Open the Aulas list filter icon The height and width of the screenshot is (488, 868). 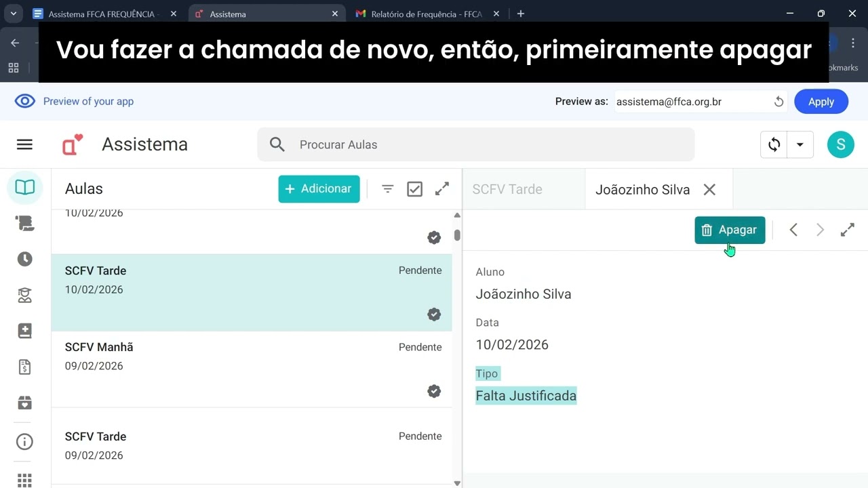tap(388, 189)
